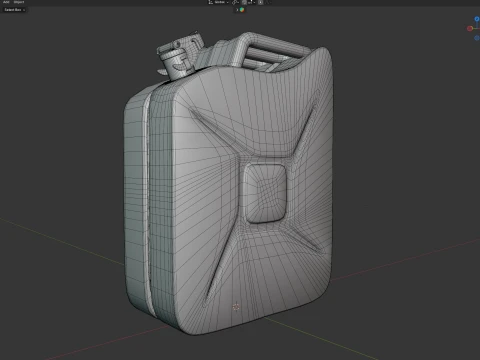Click the blue Z axis gizmo circle
Viewport: 480px width, 360px height.
pos(477,19)
